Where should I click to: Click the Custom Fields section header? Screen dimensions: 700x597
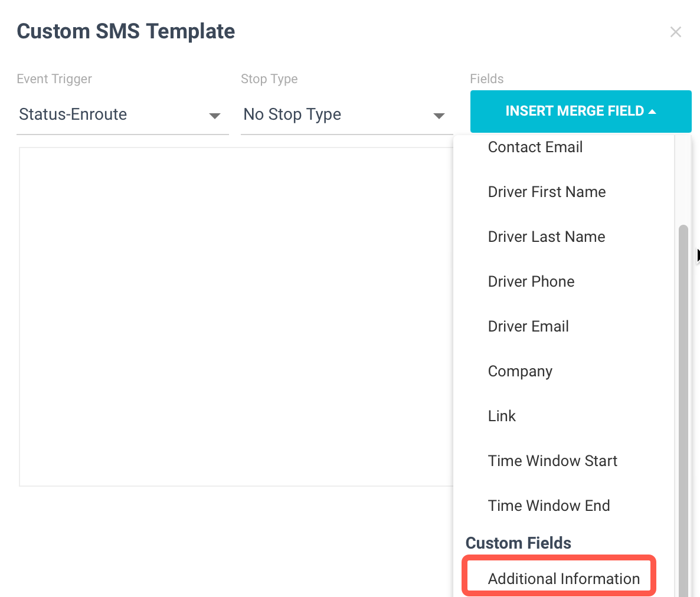point(518,543)
